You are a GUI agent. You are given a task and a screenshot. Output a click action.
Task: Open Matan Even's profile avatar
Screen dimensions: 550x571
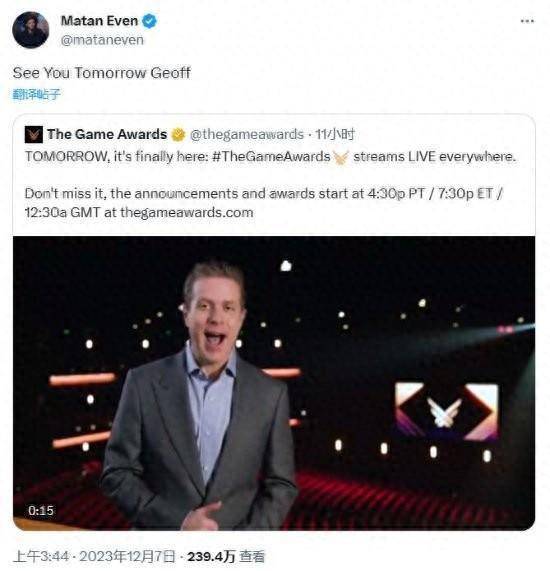[31, 30]
